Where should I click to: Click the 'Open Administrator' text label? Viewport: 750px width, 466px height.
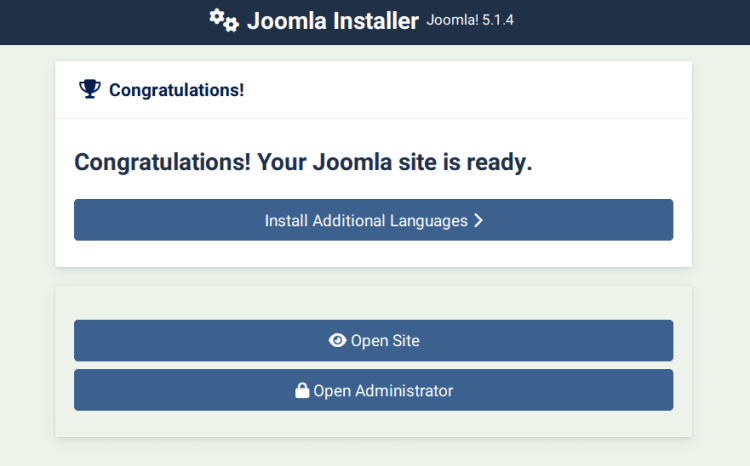[383, 391]
